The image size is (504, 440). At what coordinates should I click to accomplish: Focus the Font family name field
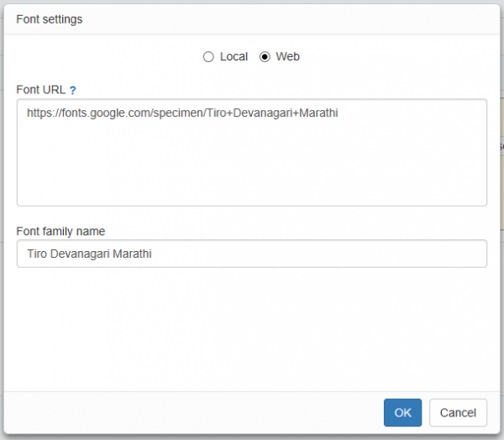[x=252, y=254]
